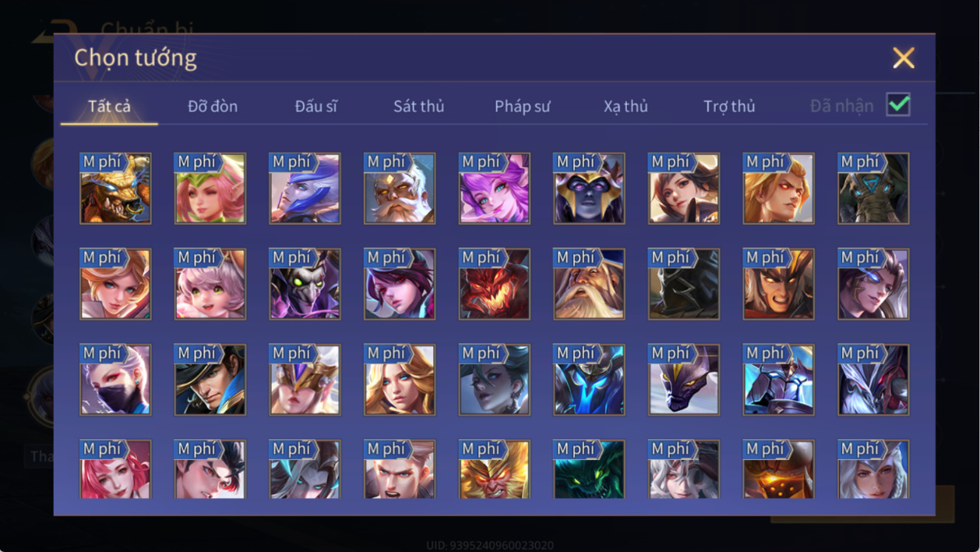Viewport: 980px width, 552px height.
Task: Switch to the Đỡ đòn tab
Action: click(213, 106)
